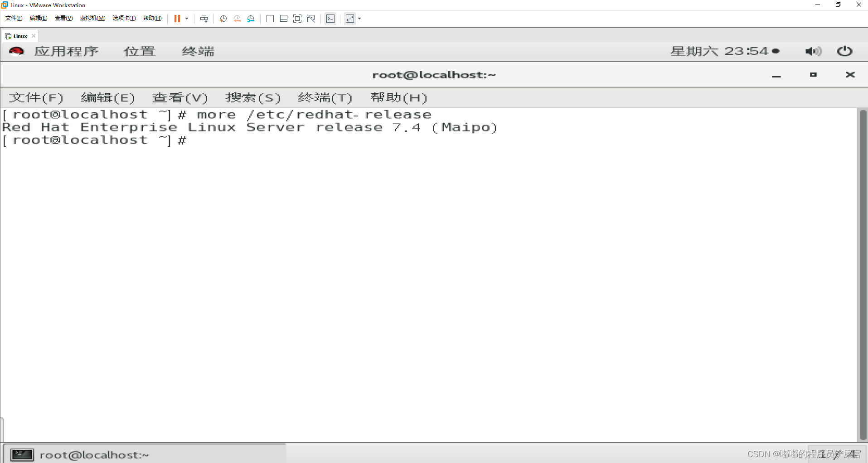Open VMware 编辑(E) menu
The image size is (868, 463).
click(x=39, y=18)
